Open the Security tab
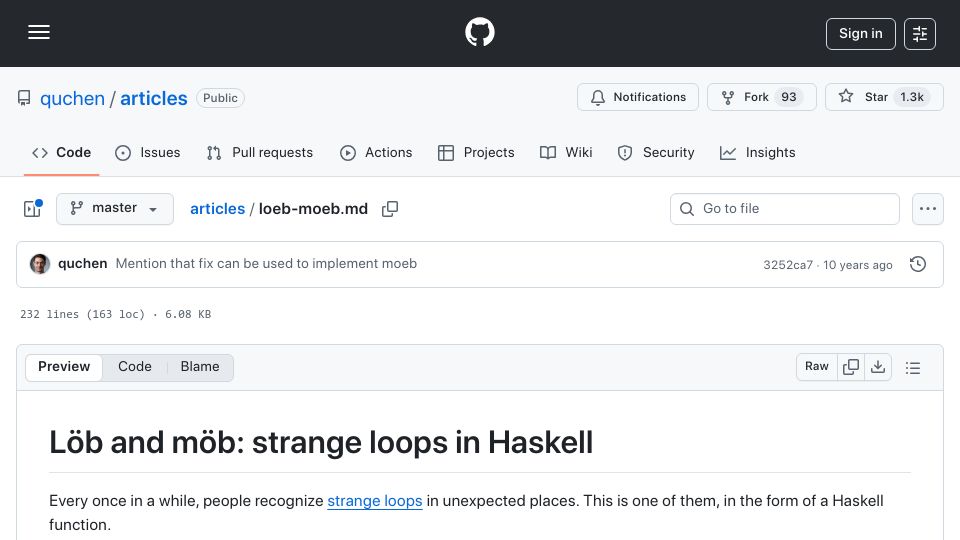This screenshot has height=540, width=960. [656, 152]
